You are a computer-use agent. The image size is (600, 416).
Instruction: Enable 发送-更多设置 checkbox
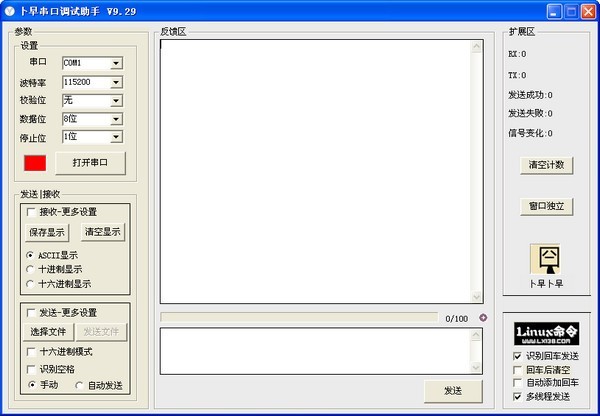tap(31, 313)
